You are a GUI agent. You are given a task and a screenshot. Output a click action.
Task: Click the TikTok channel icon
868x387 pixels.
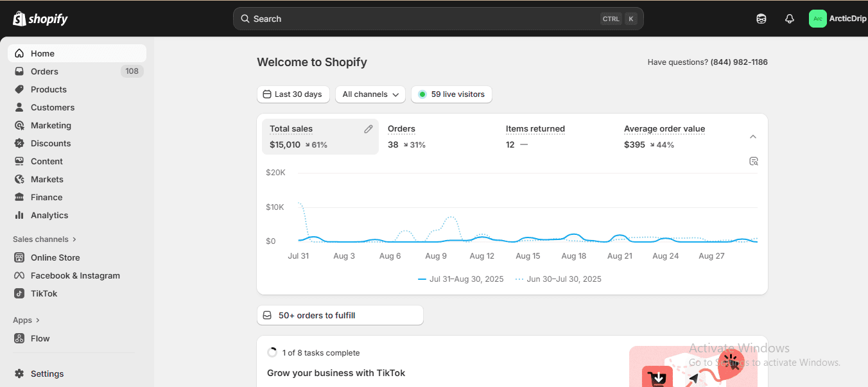pos(19,293)
